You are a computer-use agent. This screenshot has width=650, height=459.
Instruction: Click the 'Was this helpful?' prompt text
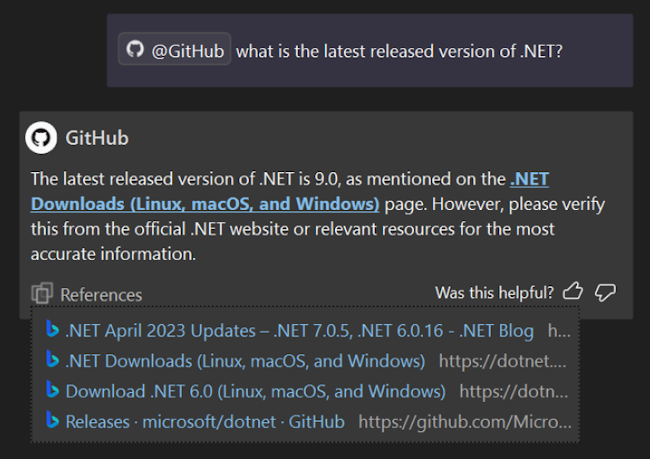(x=494, y=292)
